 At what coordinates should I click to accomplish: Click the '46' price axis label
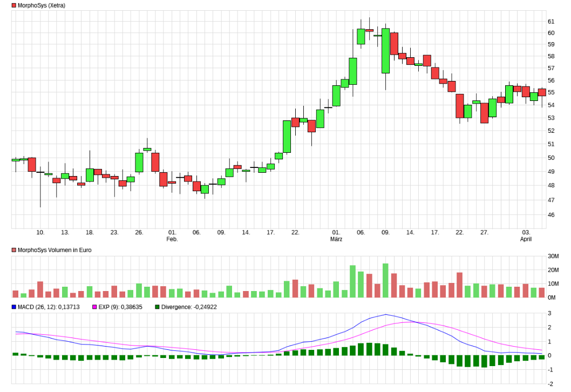pos(551,214)
